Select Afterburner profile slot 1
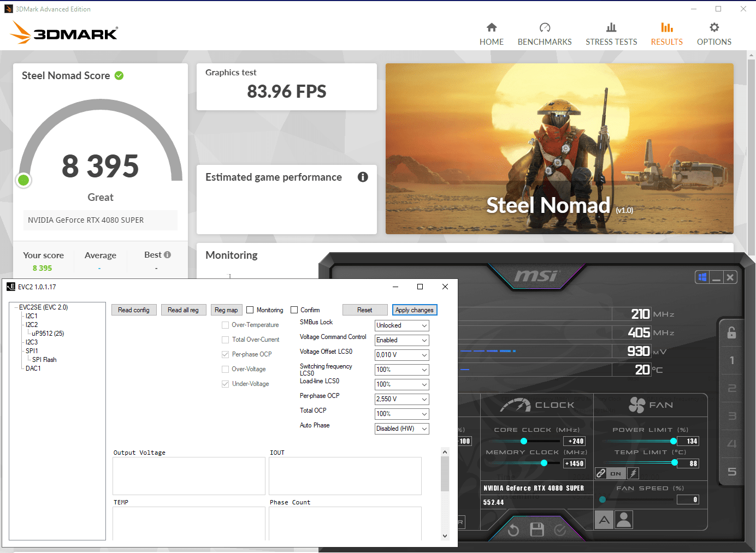This screenshot has width=756, height=553. (x=732, y=360)
